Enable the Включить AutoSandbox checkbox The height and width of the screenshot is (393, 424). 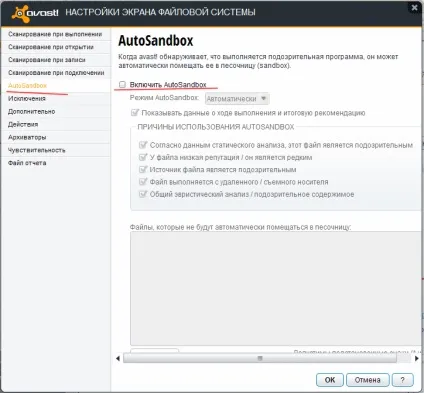(x=122, y=84)
